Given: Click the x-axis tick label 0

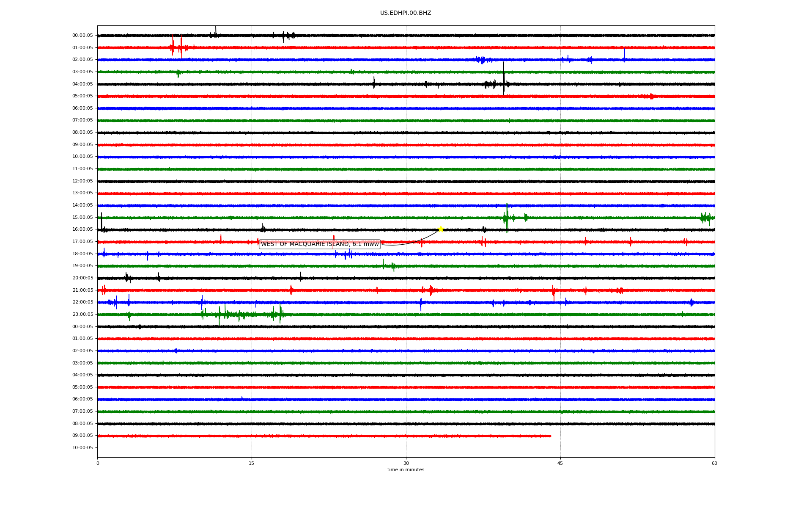Looking at the screenshot, I should 98,463.
